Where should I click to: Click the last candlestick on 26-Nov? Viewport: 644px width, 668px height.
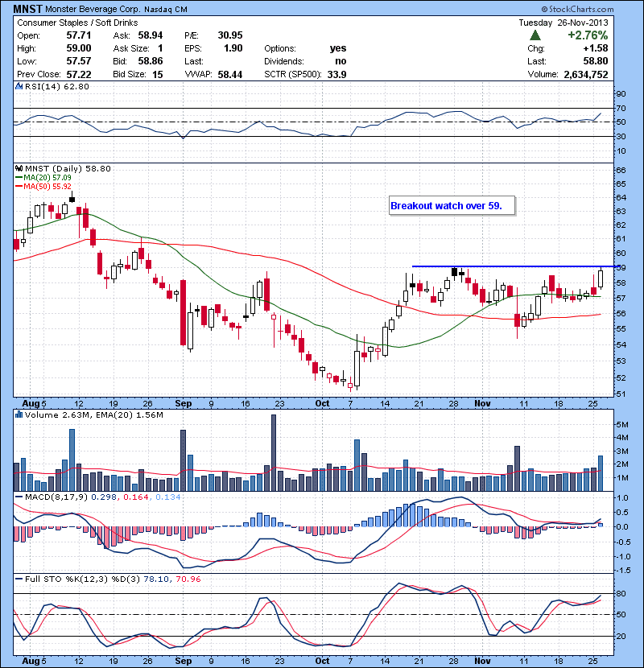[601, 278]
